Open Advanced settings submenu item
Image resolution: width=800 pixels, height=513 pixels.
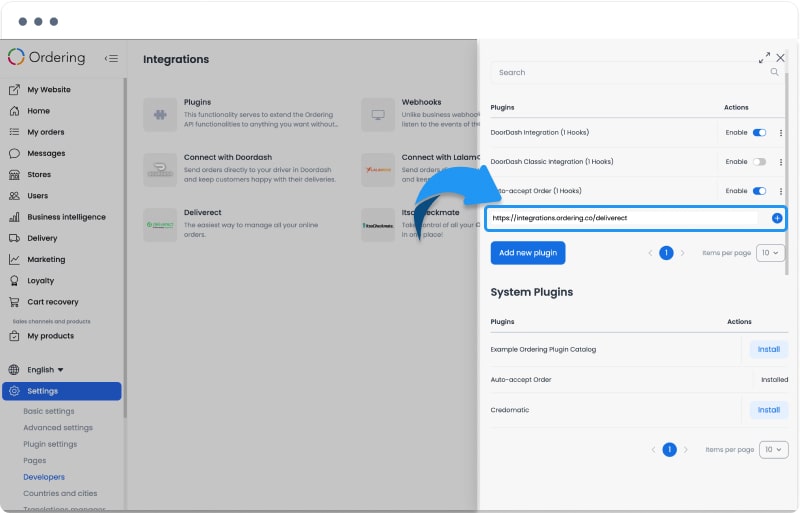point(58,427)
